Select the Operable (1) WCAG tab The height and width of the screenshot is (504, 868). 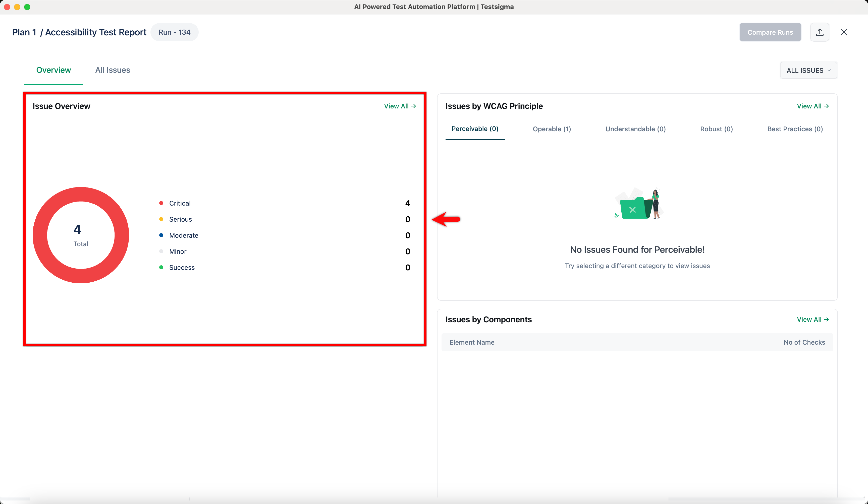tap(552, 129)
